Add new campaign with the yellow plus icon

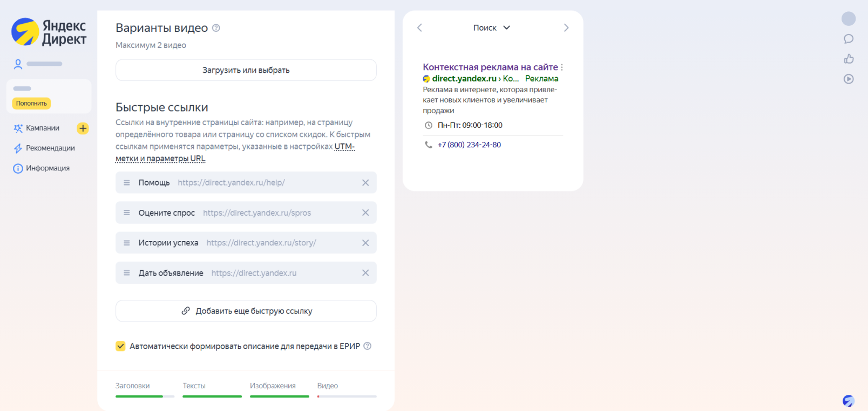[x=83, y=128]
